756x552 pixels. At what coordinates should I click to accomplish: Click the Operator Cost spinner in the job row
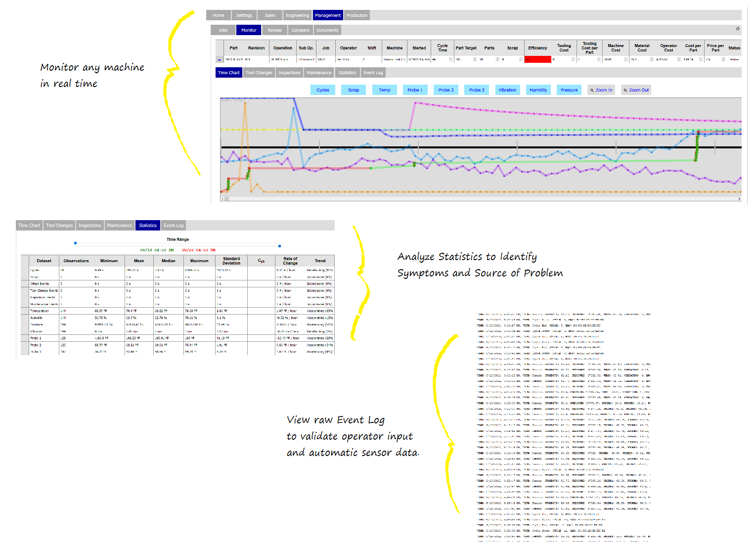point(679,59)
